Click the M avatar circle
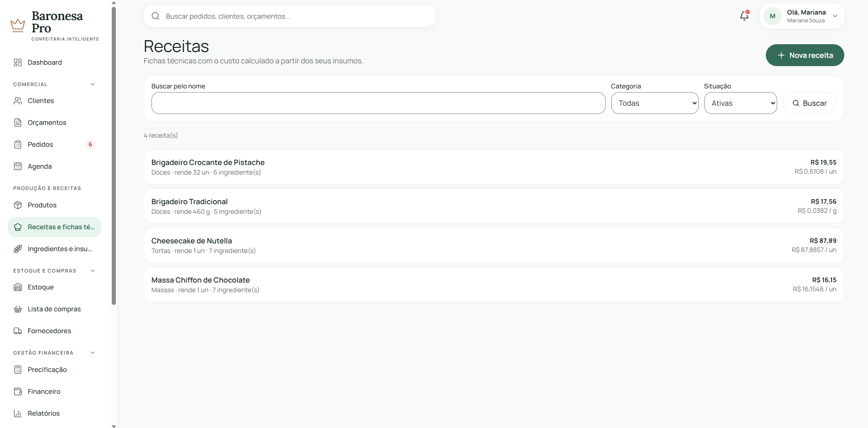 click(x=773, y=16)
